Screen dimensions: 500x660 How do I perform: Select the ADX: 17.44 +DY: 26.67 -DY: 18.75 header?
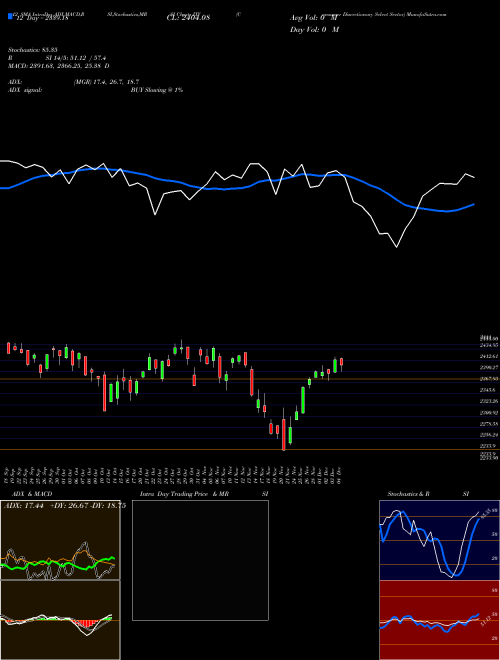tap(64, 506)
